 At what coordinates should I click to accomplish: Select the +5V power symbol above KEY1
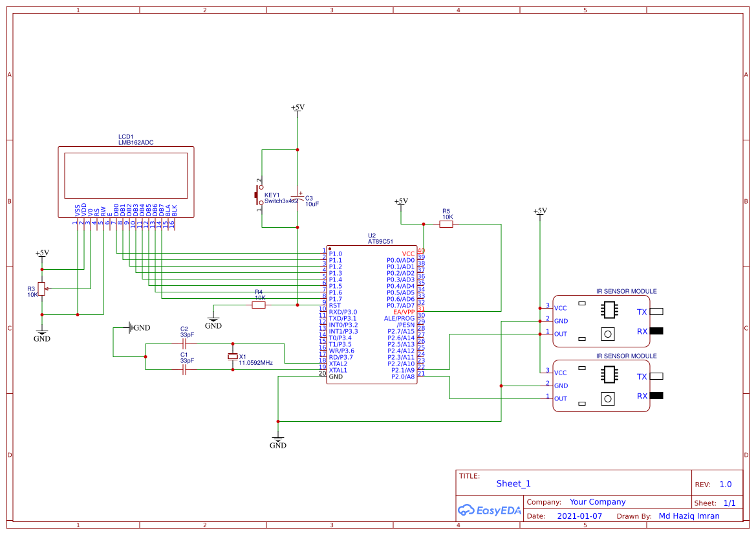[297, 108]
